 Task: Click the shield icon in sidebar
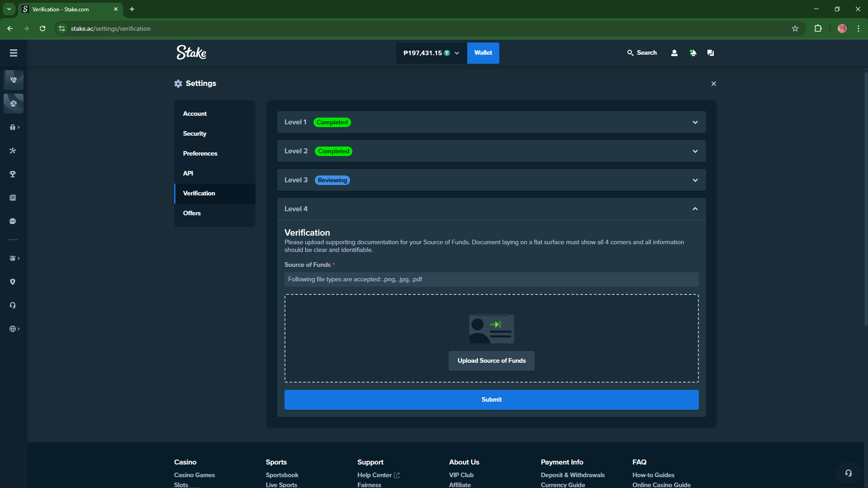point(13,282)
